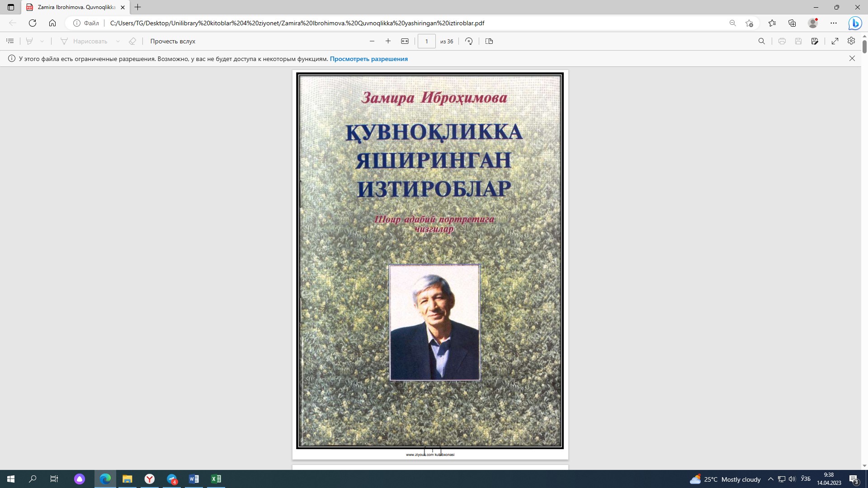The width and height of the screenshot is (868, 488).
Task: Open the table of contents panel
Action: [10, 41]
